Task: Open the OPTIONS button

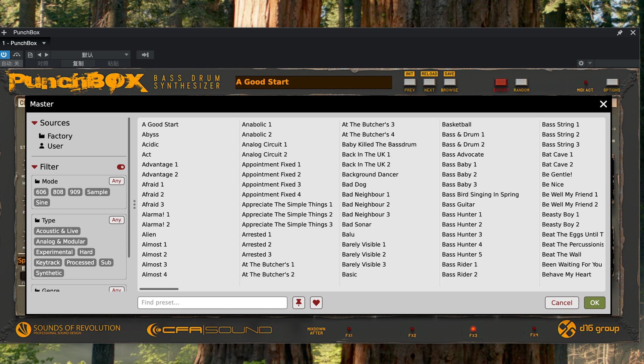Action: (612, 82)
